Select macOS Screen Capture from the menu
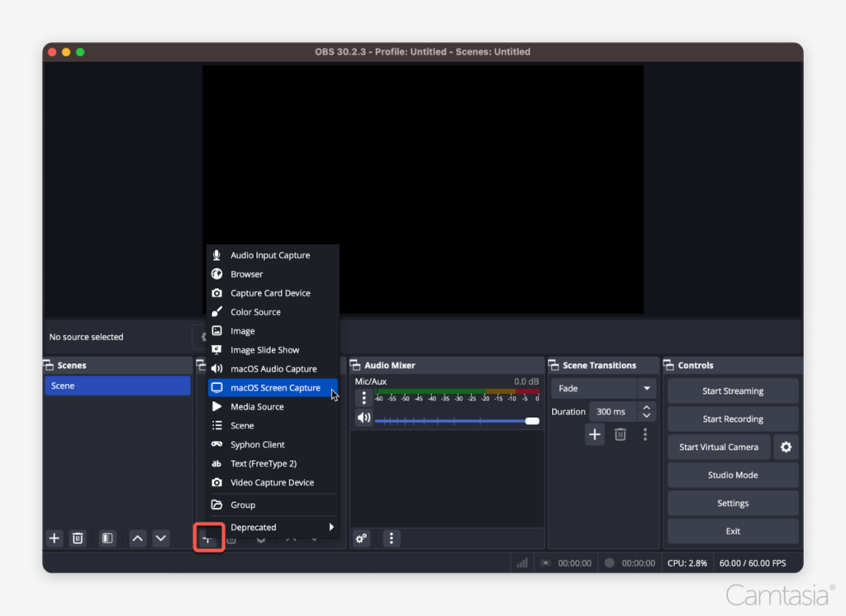 click(274, 387)
